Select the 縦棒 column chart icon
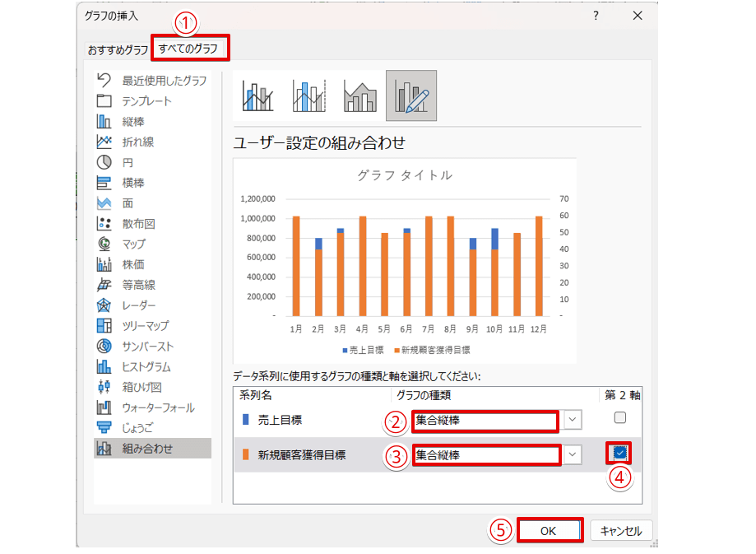Viewport: 756px width, 554px height. click(104, 122)
